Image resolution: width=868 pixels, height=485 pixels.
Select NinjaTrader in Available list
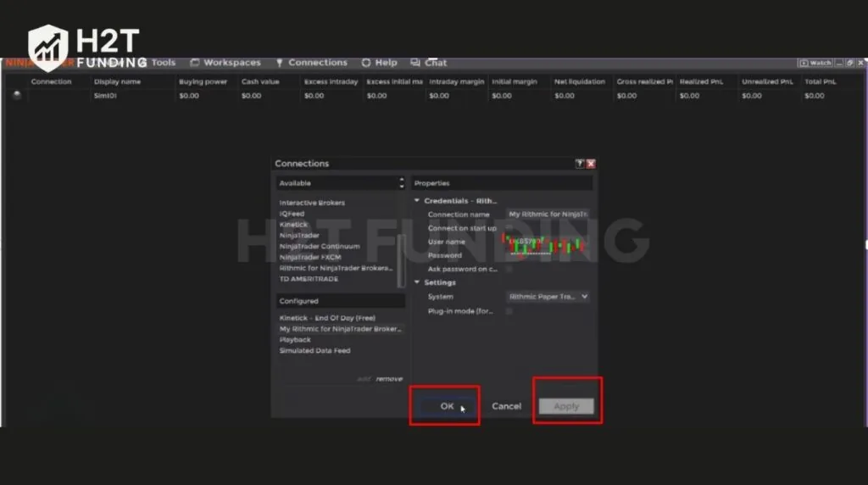point(299,236)
